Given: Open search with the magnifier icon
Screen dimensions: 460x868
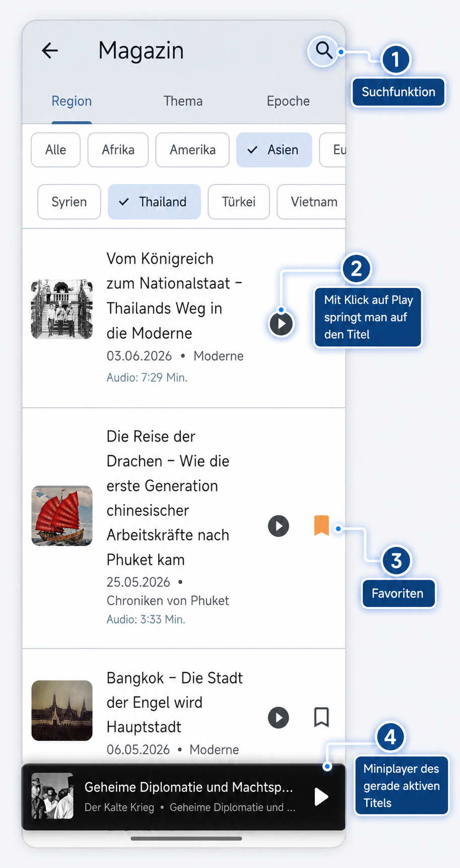Looking at the screenshot, I should [323, 51].
